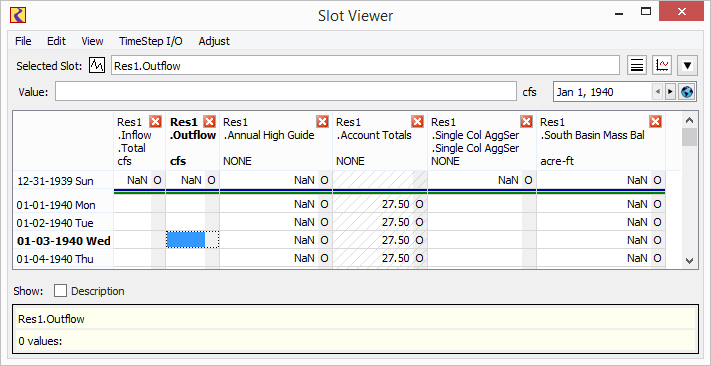This screenshot has width=711, height=366.
Task: Click the Res1.Outflow text in summary panel
Action: [x=51, y=319]
